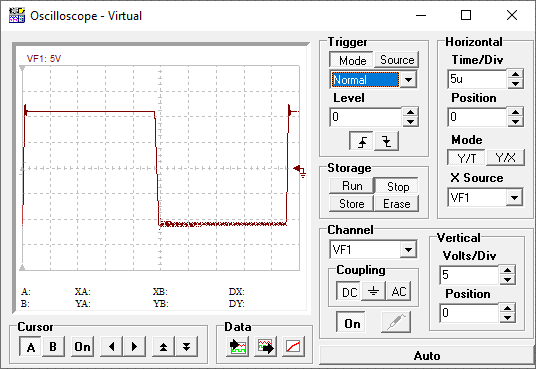Click the Auto button

(x=427, y=356)
